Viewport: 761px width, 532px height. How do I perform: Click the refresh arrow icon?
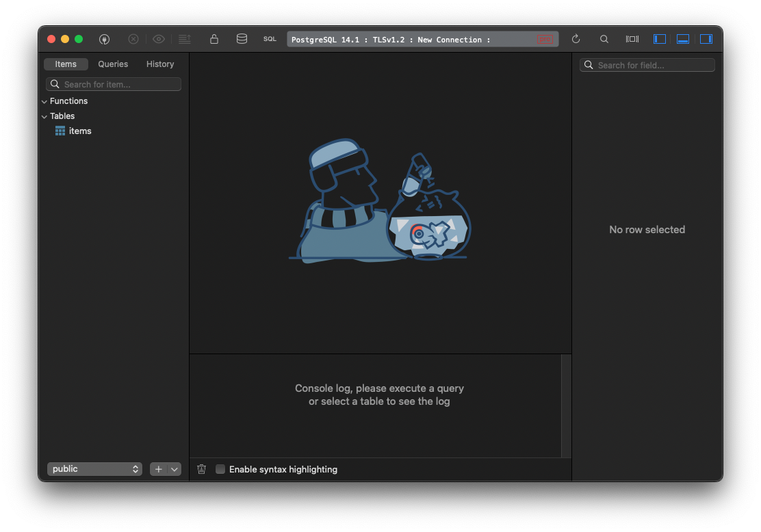[x=576, y=39]
